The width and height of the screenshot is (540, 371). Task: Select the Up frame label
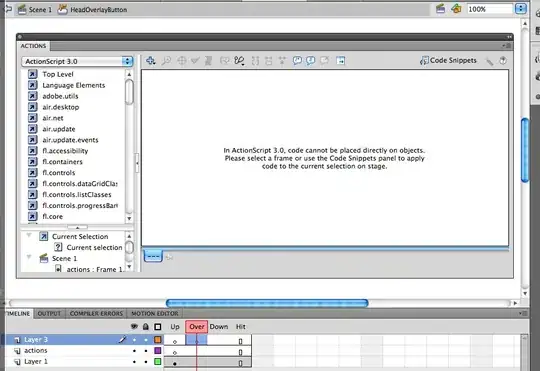pyautogui.click(x=175, y=327)
